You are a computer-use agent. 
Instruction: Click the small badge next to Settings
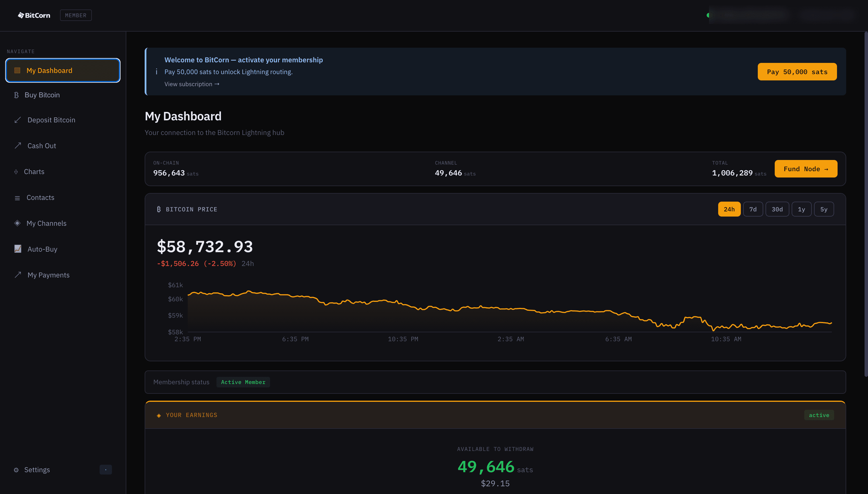[x=106, y=470]
